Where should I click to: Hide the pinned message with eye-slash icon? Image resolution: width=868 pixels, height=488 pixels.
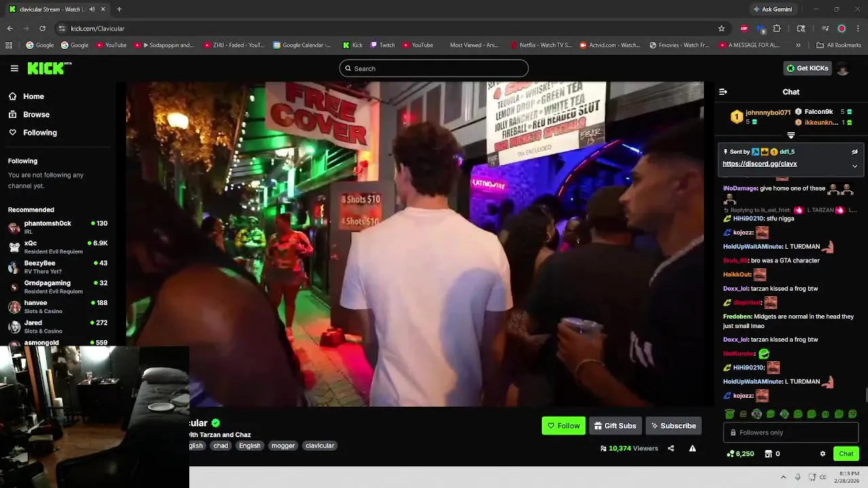click(x=854, y=152)
